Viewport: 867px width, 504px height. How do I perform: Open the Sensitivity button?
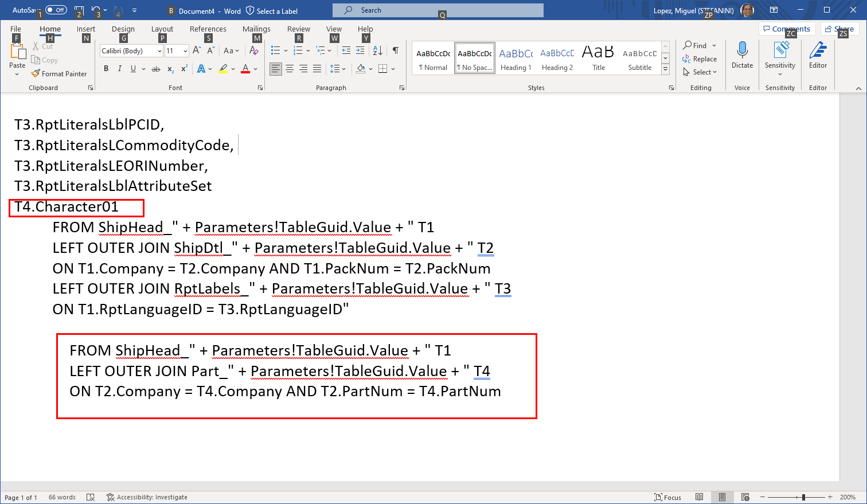(x=780, y=58)
